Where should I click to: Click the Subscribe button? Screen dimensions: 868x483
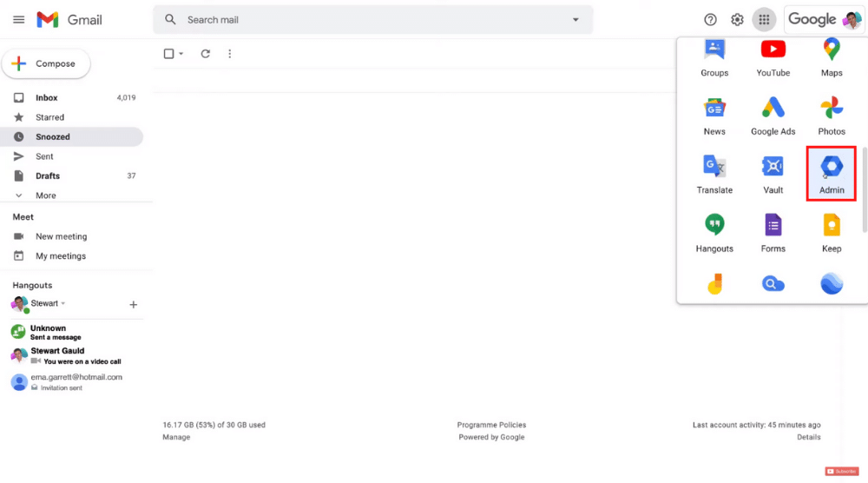coord(842,472)
